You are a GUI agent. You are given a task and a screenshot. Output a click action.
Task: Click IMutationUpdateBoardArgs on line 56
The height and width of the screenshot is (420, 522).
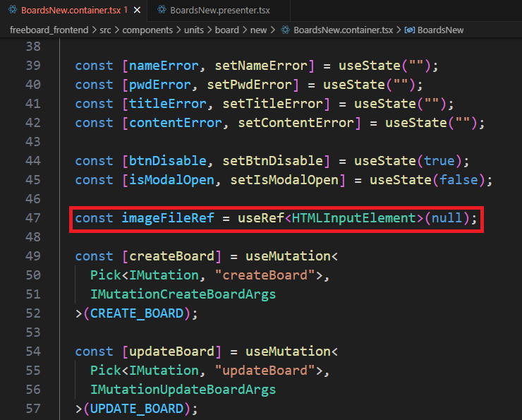coord(183,390)
